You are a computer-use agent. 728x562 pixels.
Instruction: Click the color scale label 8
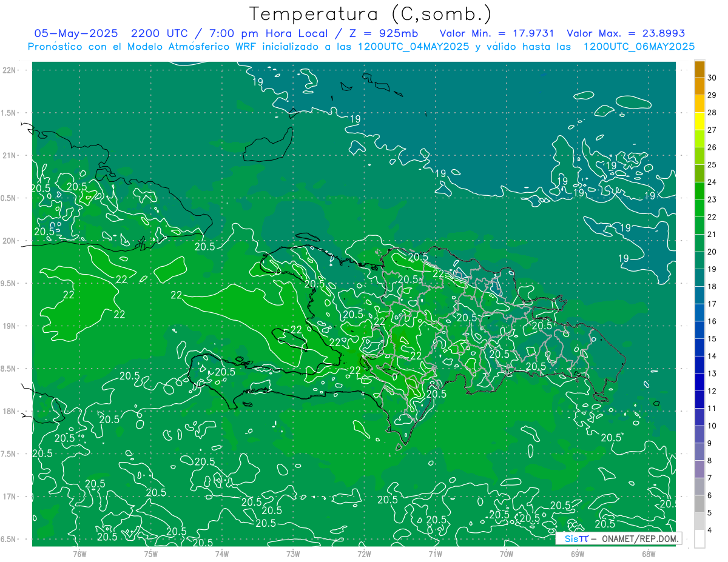coord(710,461)
